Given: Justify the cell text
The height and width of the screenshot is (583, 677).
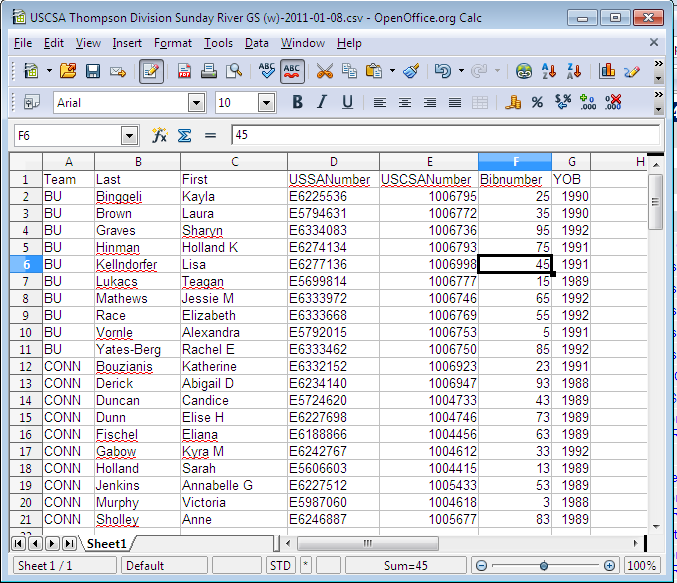Looking at the screenshot, I should 455,102.
